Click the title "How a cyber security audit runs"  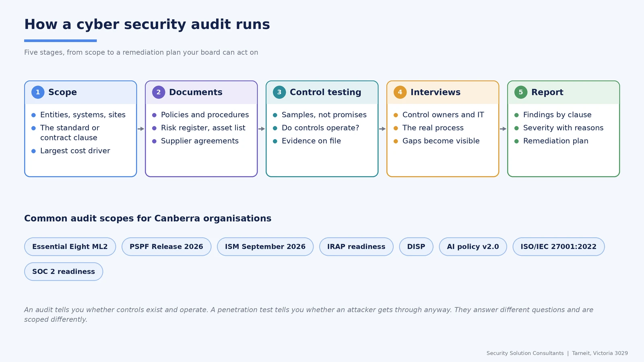147,25
